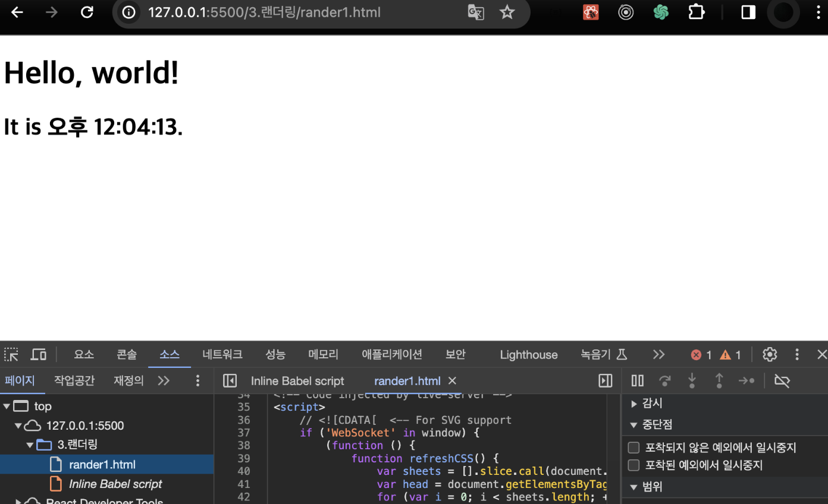Screen dimensions: 828x504
Task: Pause script execution button
Action: 637,380
